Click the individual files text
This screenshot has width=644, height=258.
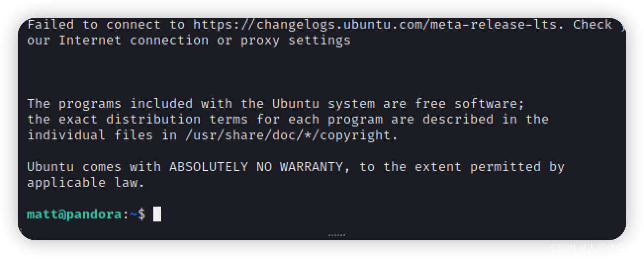(90, 135)
